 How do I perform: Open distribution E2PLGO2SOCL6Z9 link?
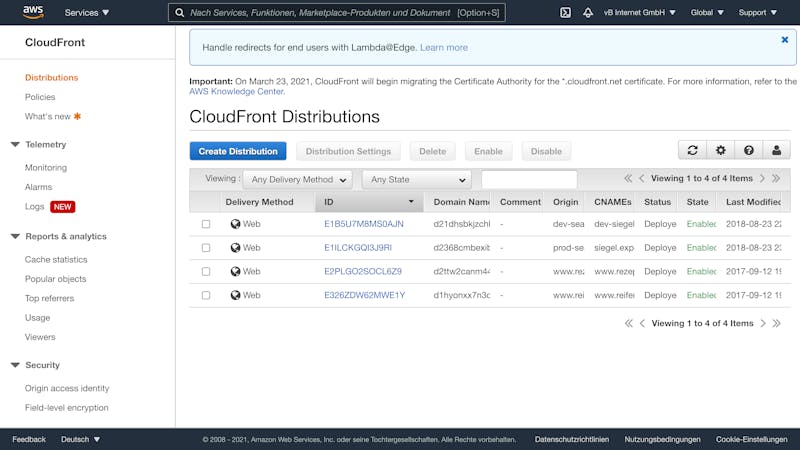click(x=363, y=271)
